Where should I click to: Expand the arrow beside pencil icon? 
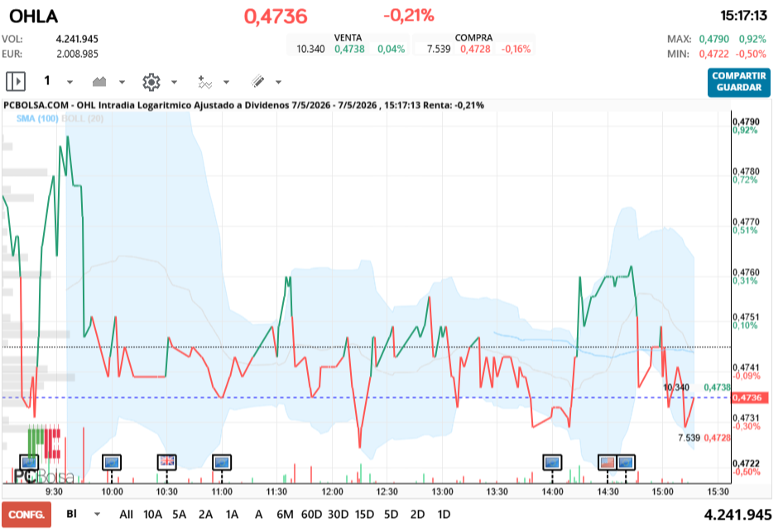pyautogui.click(x=279, y=82)
